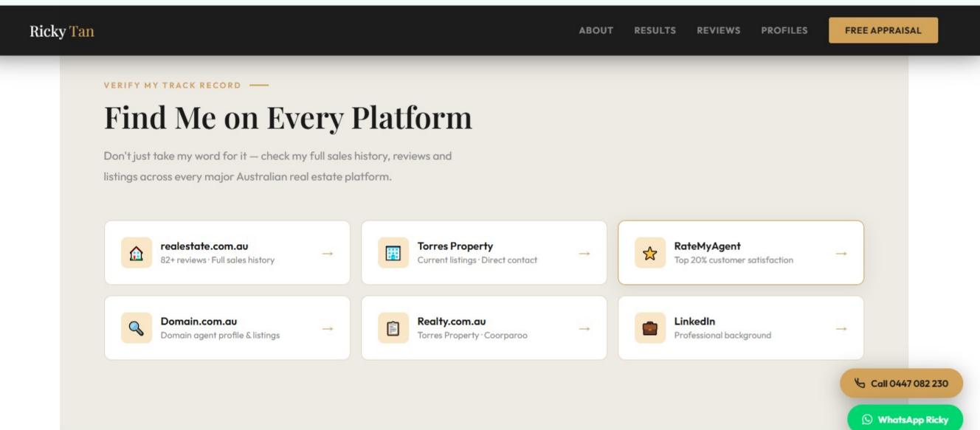Request a Free Appraisal
The image size is (980, 430).
(x=883, y=30)
